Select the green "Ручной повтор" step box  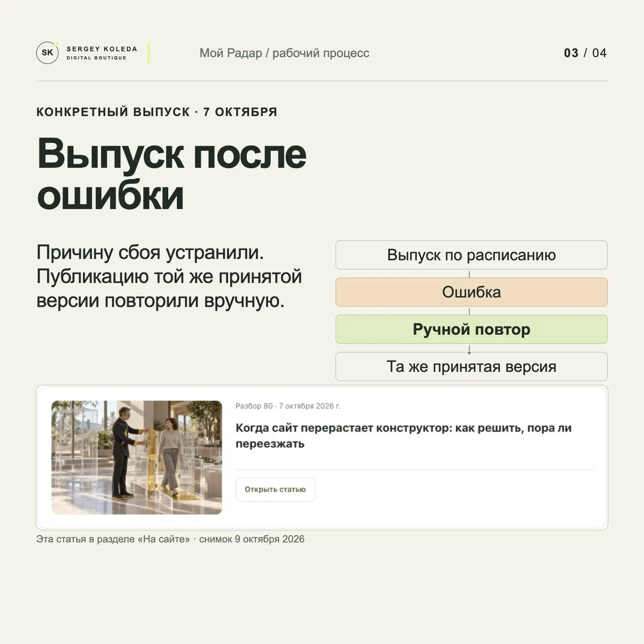click(x=472, y=329)
